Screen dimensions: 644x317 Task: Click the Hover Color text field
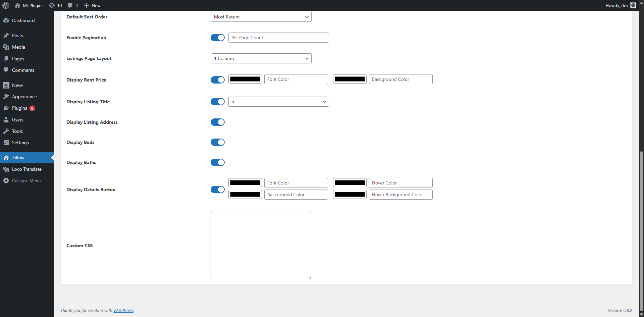(401, 183)
